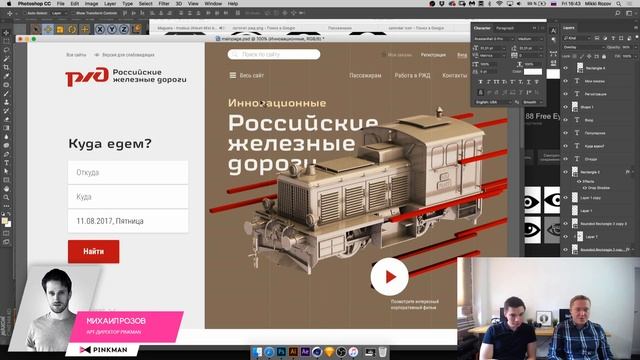
Task: Open the English: USA language dropdown
Action: point(493,102)
